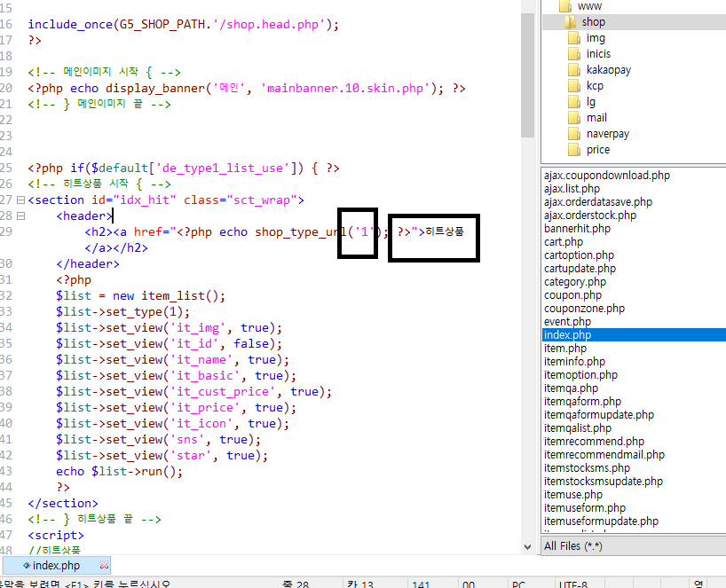726x588 pixels.
Task: Open the kakaopay folder
Action: 608,70
